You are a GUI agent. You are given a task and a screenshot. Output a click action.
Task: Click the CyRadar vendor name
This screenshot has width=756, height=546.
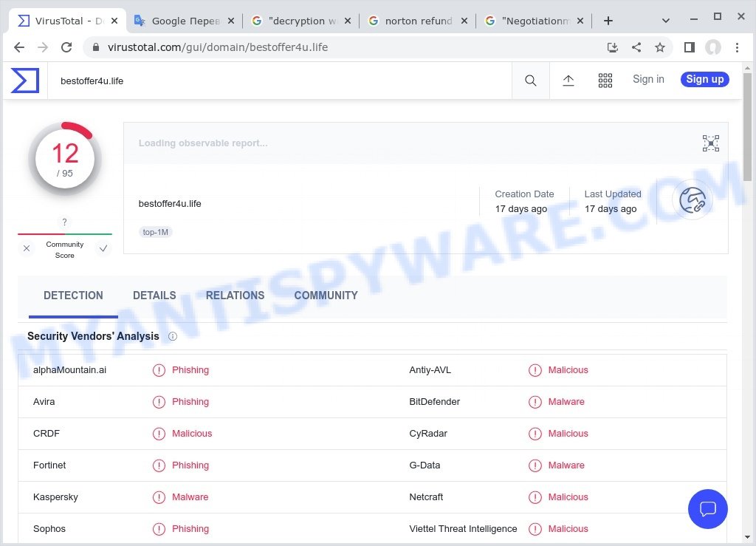pos(428,434)
